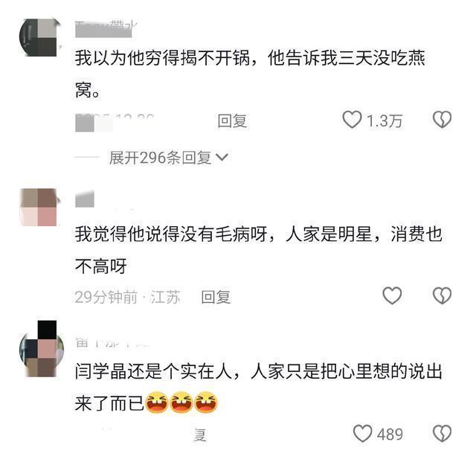Image resolution: width=476 pixels, height=462 pixels.
Task: Open the avatar of the 江苏 commenter
Action: click(39, 207)
